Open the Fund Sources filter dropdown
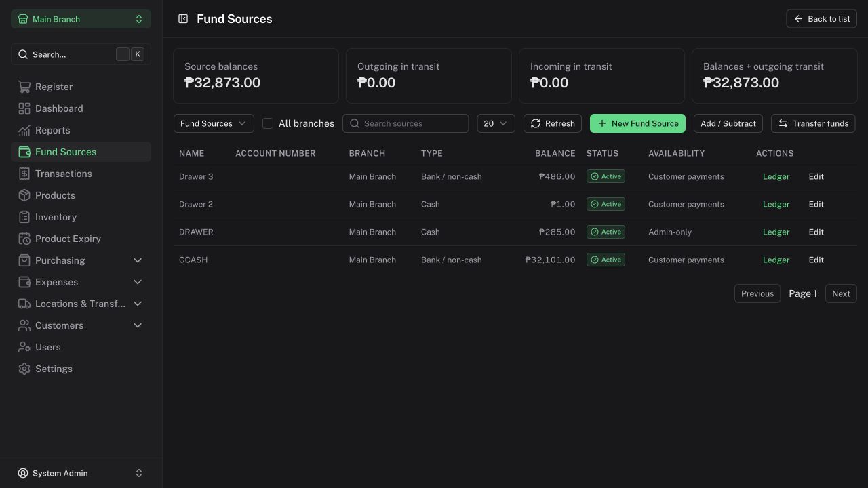 point(214,123)
